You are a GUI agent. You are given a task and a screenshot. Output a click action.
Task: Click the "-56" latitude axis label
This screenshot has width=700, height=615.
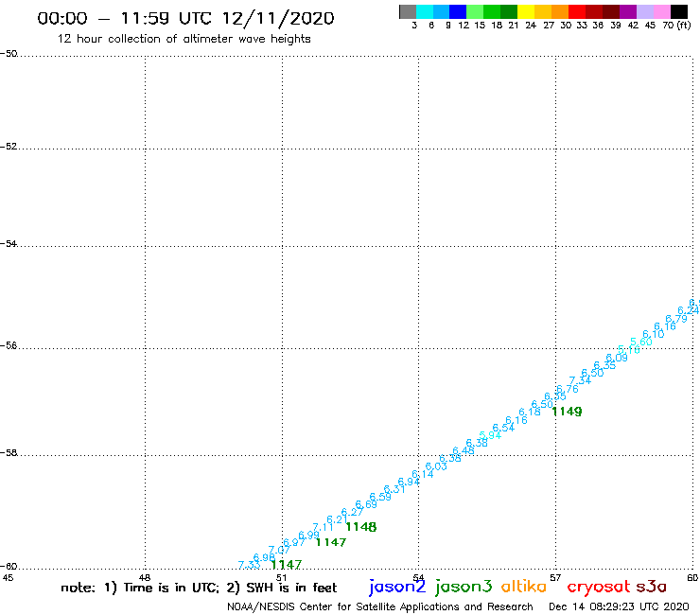click(x=9, y=345)
